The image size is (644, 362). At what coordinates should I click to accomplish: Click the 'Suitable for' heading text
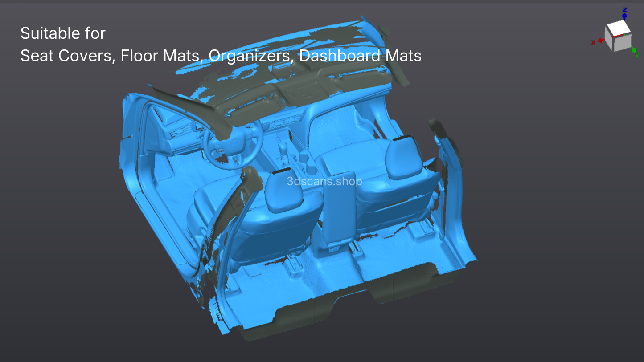(63, 33)
